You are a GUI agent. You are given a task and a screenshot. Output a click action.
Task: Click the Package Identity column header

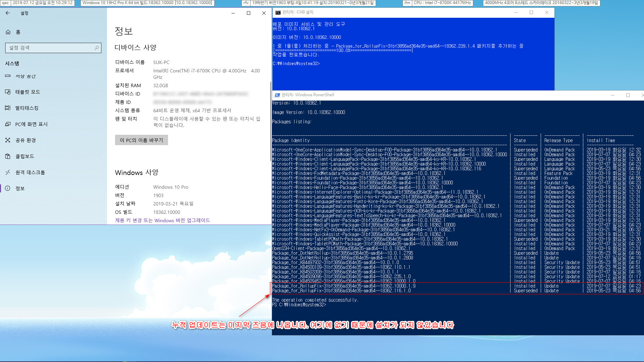291,140
